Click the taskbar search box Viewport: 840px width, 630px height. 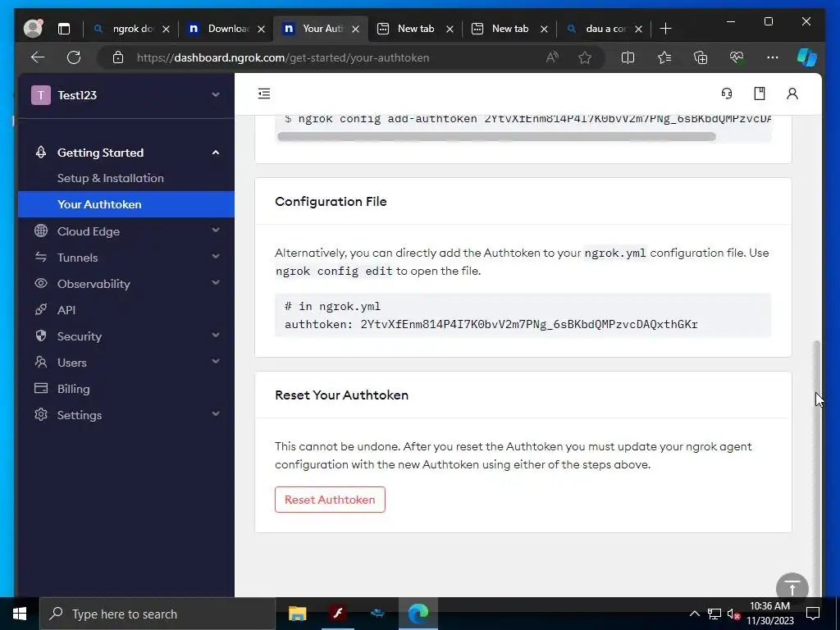(157, 614)
